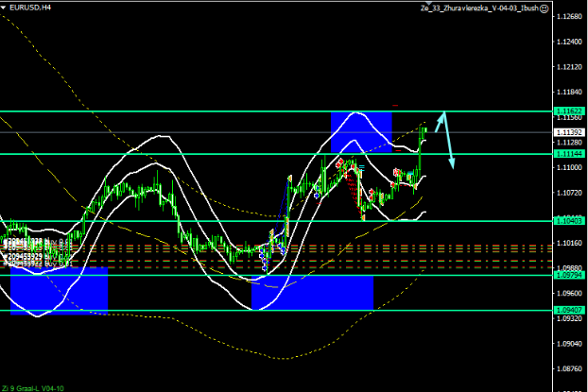Click the #209453929 order label on chart
Viewport: 588px width, 392px height.
pyautogui.click(x=28, y=255)
